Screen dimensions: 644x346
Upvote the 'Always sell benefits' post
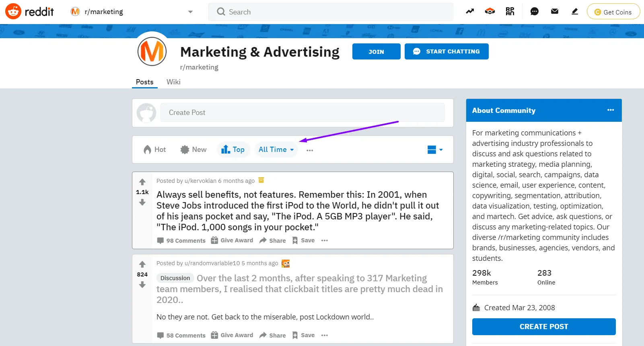(x=142, y=182)
